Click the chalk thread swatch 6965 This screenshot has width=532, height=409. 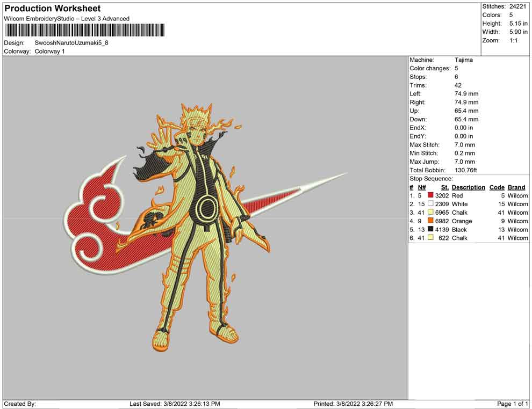click(x=430, y=212)
